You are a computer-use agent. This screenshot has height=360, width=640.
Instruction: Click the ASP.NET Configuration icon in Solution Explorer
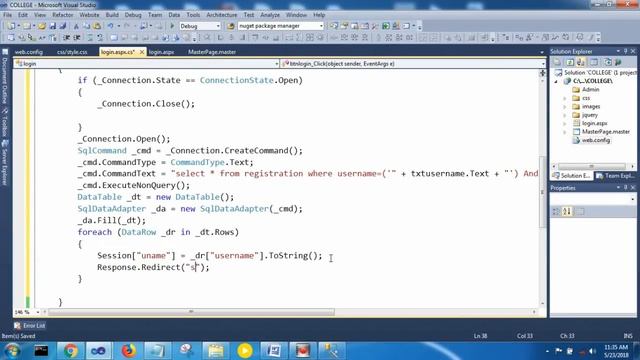pyautogui.click(x=618, y=62)
